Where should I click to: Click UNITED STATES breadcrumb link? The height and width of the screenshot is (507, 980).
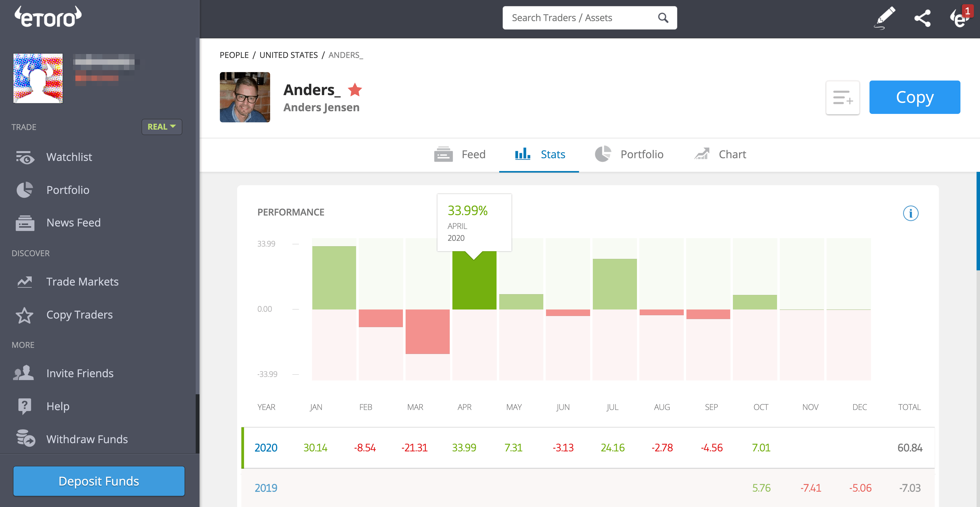point(288,55)
